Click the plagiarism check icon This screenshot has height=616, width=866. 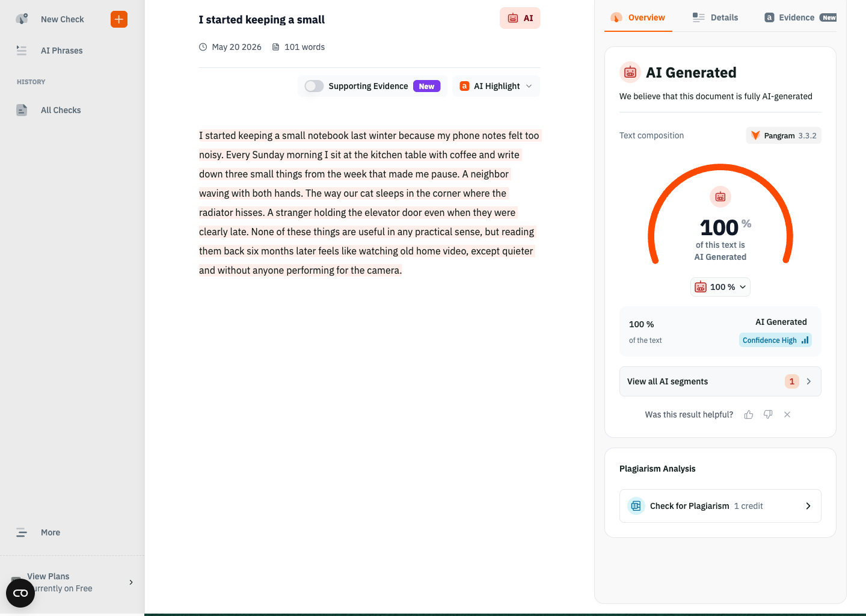(636, 506)
